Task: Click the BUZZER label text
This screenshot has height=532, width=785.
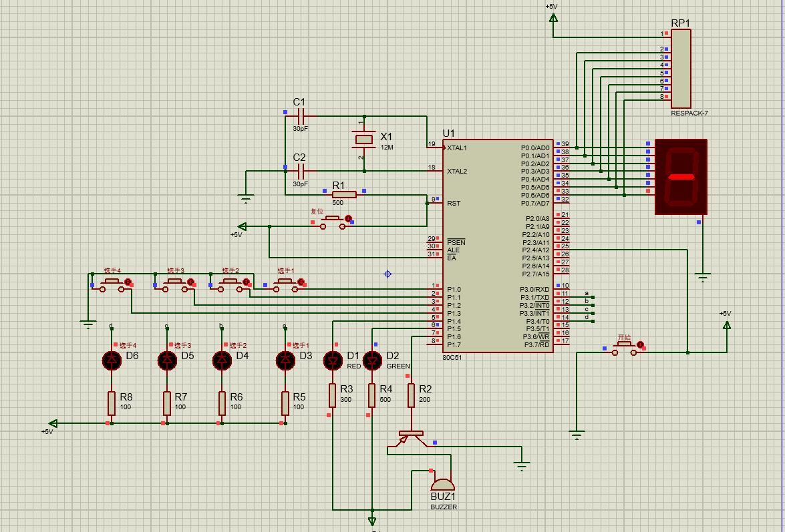Action: coord(444,507)
